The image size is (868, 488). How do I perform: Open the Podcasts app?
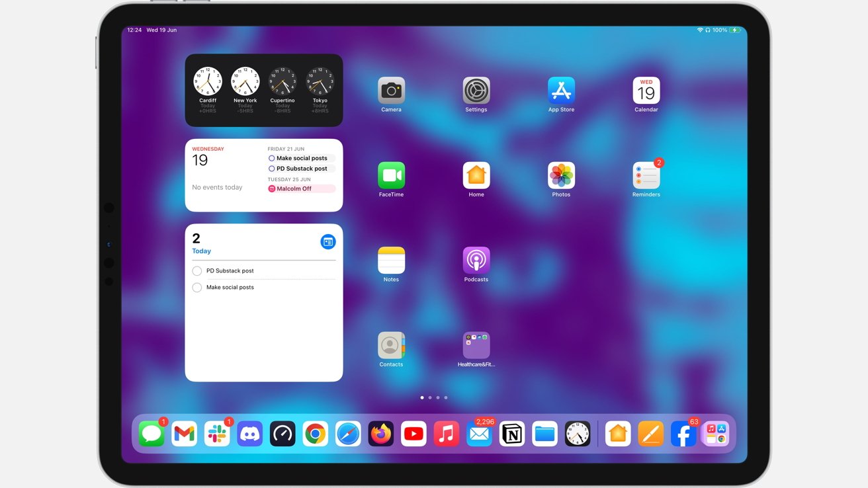[476, 261]
